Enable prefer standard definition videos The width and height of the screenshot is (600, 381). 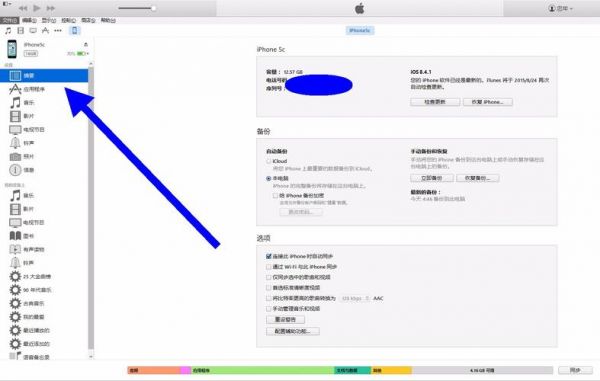click(x=269, y=287)
